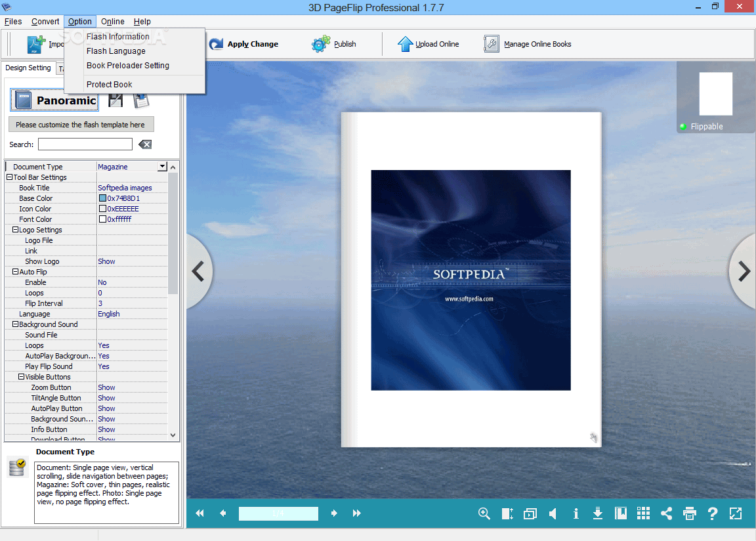Click the info icon in bottom bar
This screenshot has height=541, width=756.
click(x=576, y=513)
